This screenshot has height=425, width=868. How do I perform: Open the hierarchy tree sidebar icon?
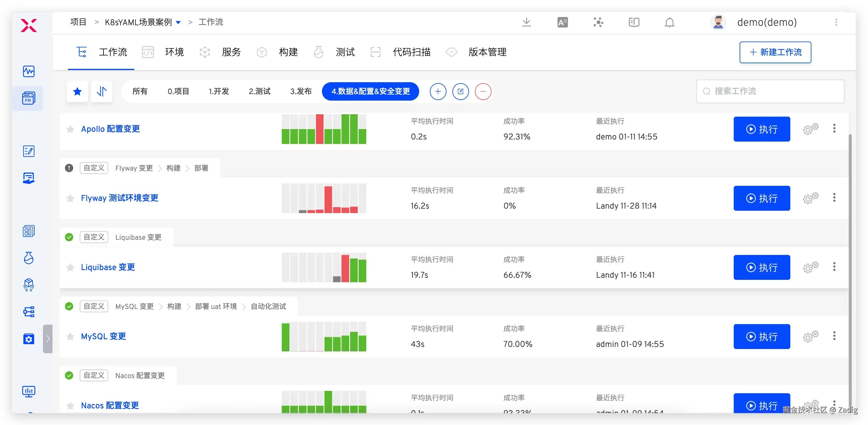tap(29, 312)
